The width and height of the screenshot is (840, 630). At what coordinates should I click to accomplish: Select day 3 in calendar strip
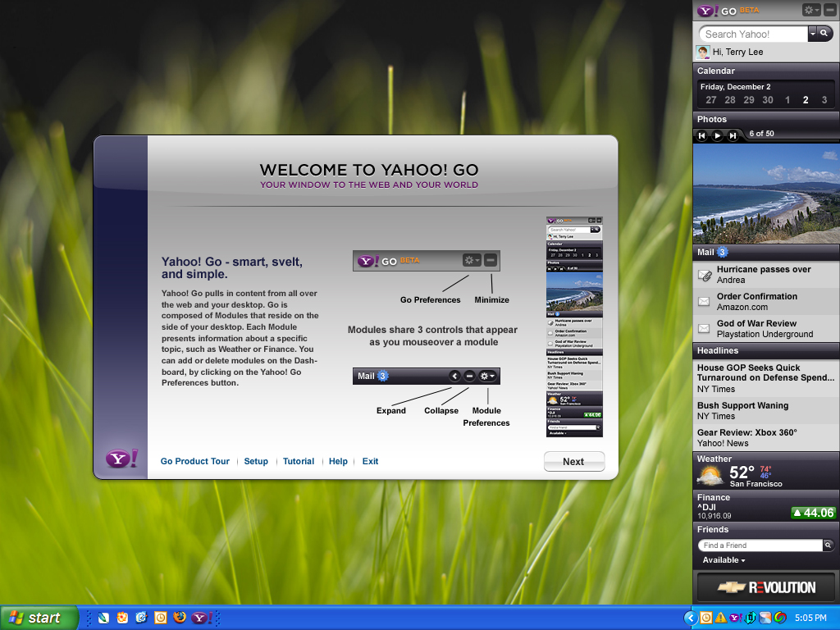point(824,100)
